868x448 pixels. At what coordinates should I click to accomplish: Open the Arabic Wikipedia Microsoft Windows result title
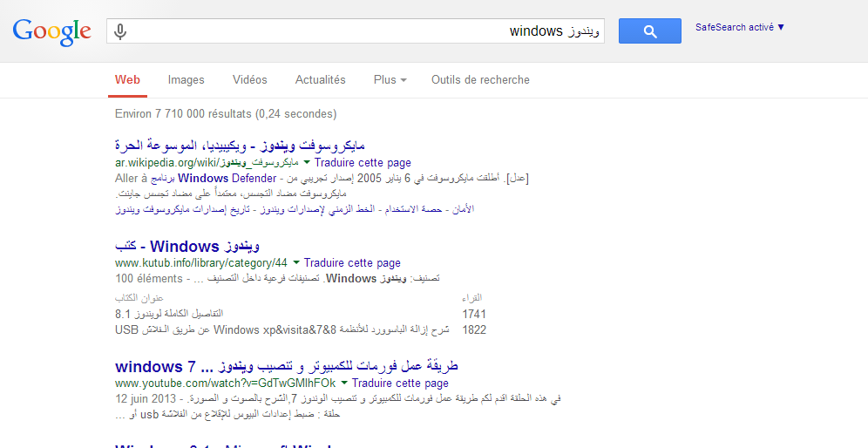click(240, 146)
